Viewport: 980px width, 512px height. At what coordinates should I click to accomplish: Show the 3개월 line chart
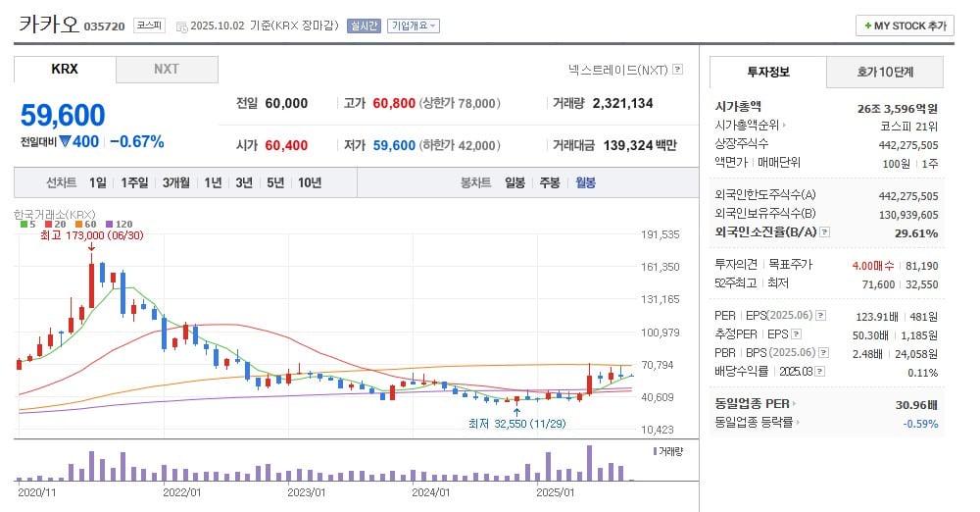pos(176,182)
